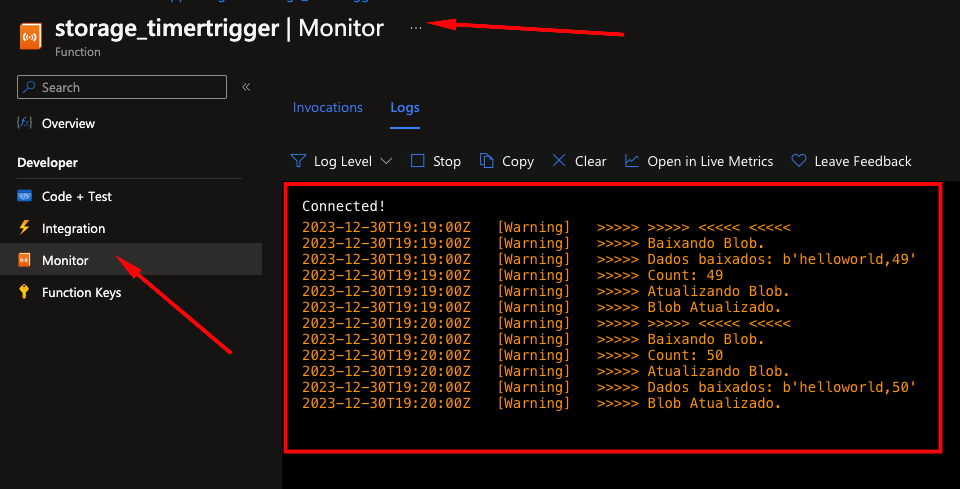Click the Integration lightning bolt icon
This screenshot has height=489, width=960.
point(24,228)
